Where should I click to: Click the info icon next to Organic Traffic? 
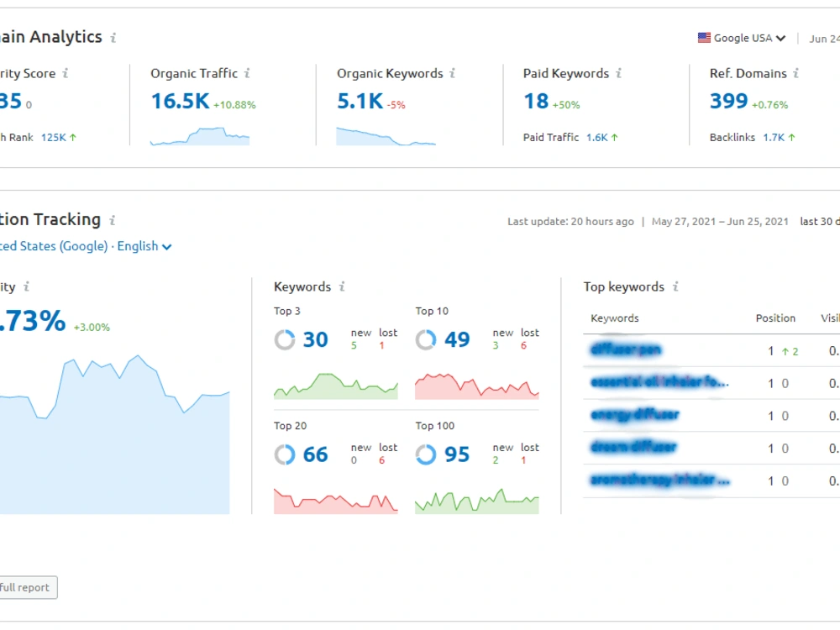[x=247, y=73]
